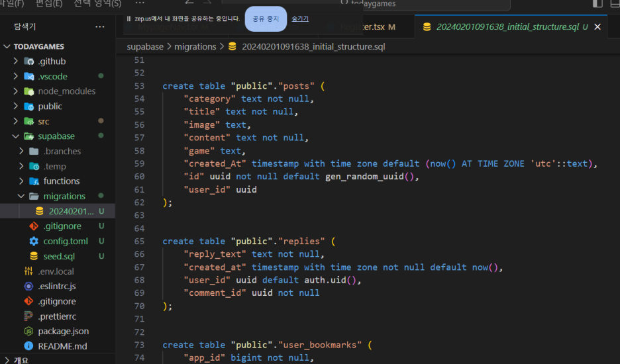Screen dimensions: 620x364
Task: Click the .eslintrc.js ESLint icon
Action: click(x=28, y=286)
